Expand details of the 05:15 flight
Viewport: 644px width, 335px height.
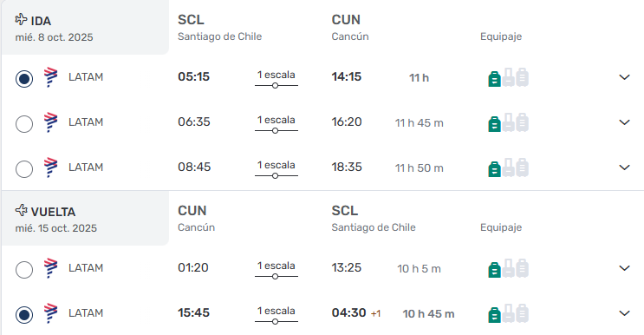[624, 77]
